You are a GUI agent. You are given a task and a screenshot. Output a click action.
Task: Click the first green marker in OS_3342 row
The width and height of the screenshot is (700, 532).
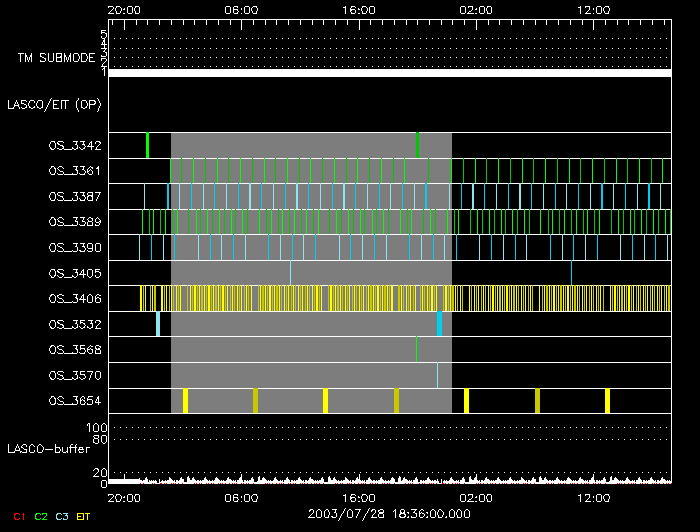coord(147,145)
